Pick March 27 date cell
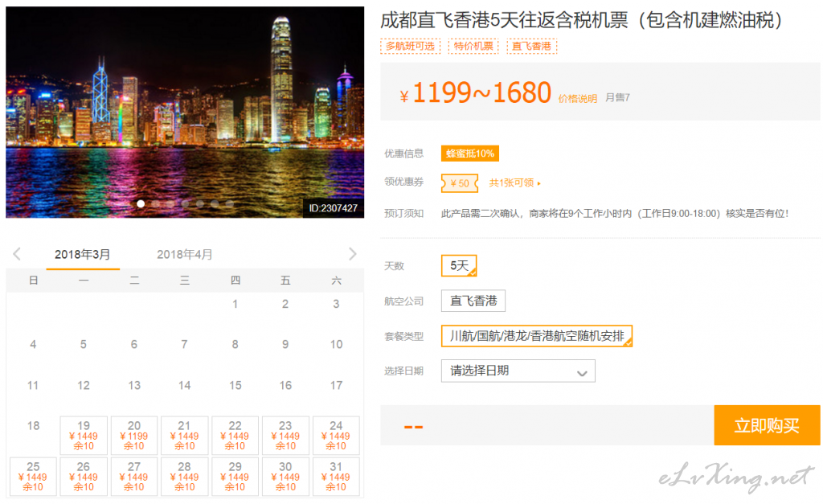Screen dimensions: 823x504 point(134,476)
